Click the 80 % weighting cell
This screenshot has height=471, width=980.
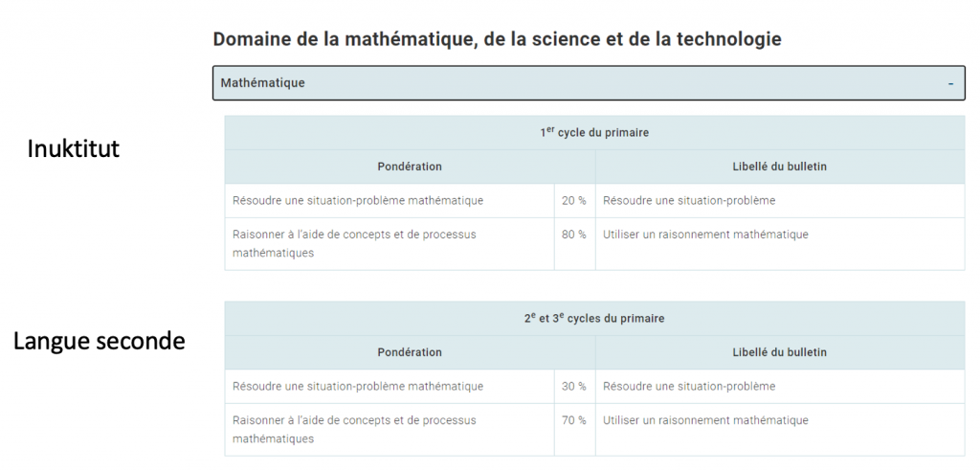(x=574, y=235)
